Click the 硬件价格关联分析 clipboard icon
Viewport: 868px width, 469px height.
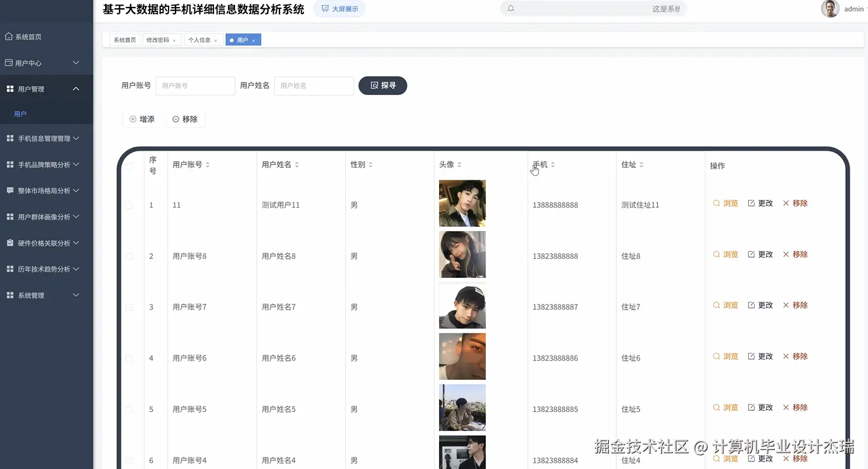tap(10, 242)
